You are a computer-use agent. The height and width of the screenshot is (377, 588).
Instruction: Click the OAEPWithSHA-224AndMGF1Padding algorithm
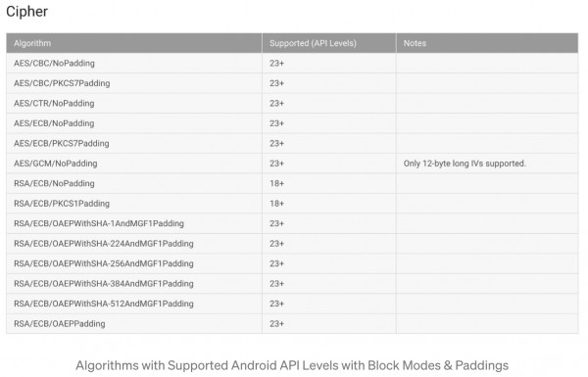tap(104, 244)
